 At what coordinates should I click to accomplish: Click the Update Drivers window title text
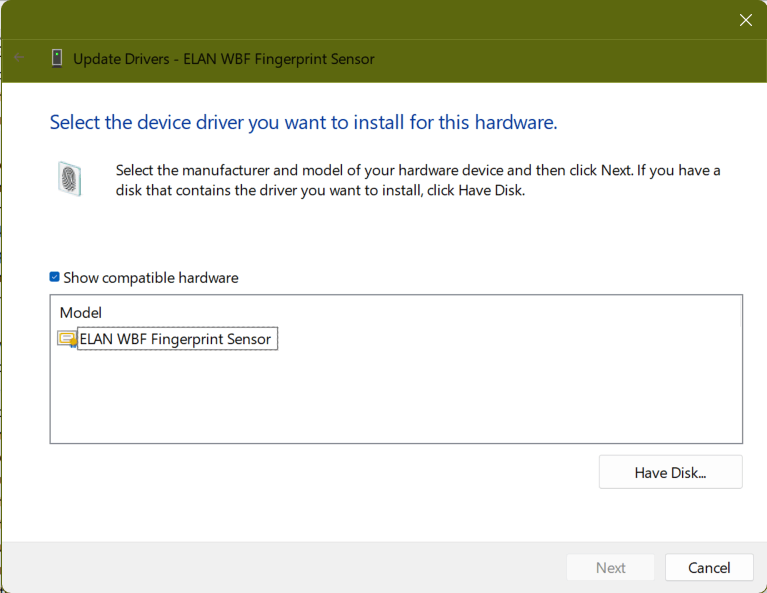click(x=224, y=59)
